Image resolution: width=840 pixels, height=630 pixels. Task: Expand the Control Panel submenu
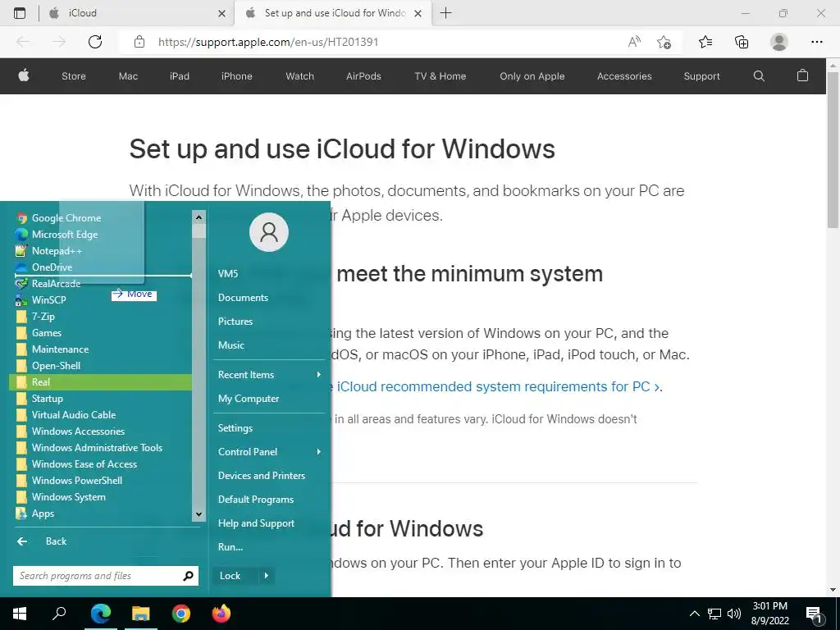pyautogui.click(x=269, y=452)
